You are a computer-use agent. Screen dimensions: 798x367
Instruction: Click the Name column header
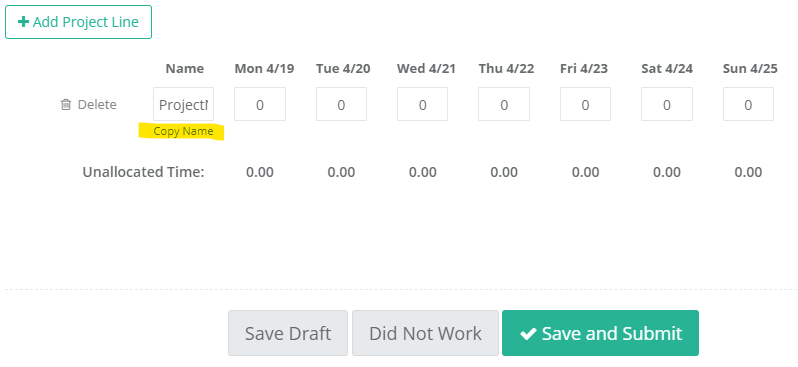[185, 69]
